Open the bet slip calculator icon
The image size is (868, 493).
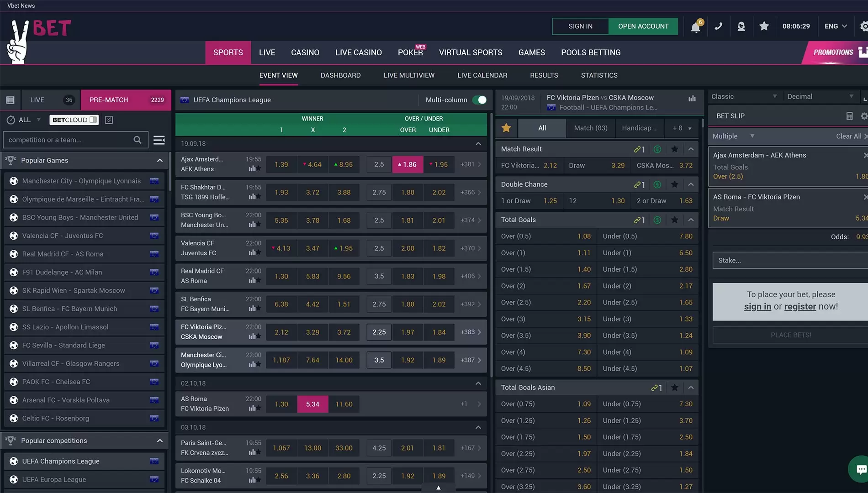pyautogui.click(x=849, y=116)
